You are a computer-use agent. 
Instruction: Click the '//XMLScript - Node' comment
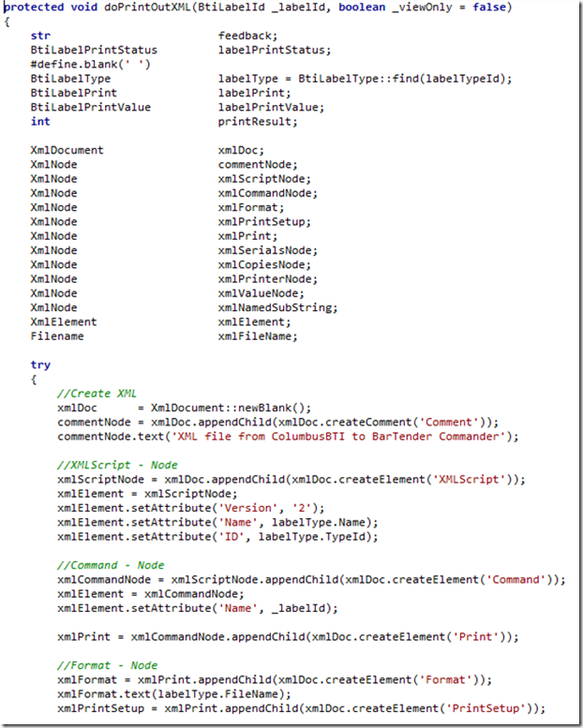117,465
